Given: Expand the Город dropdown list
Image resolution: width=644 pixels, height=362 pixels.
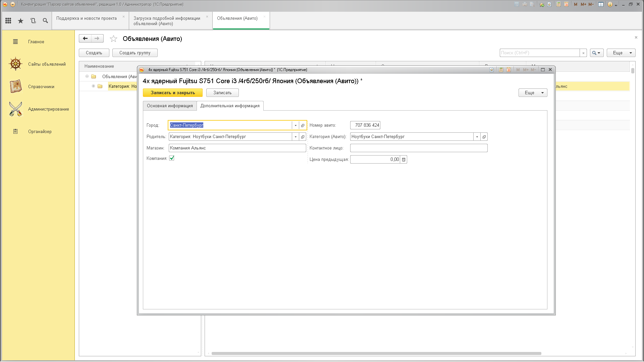Looking at the screenshot, I should (296, 125).
